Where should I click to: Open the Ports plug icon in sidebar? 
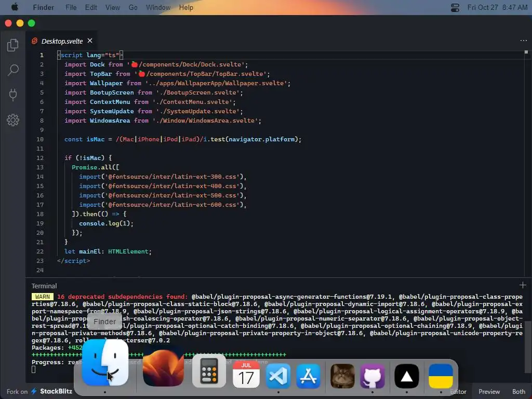(x=13, y=95)
